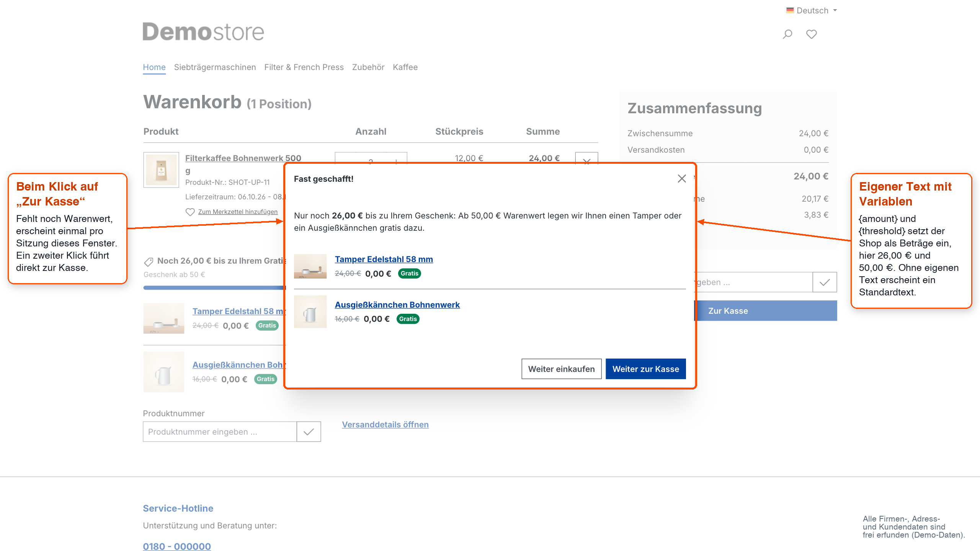980x551 pixels.
Task: Click 'Zwischensumme' label in summary
Action: point(660,134)
